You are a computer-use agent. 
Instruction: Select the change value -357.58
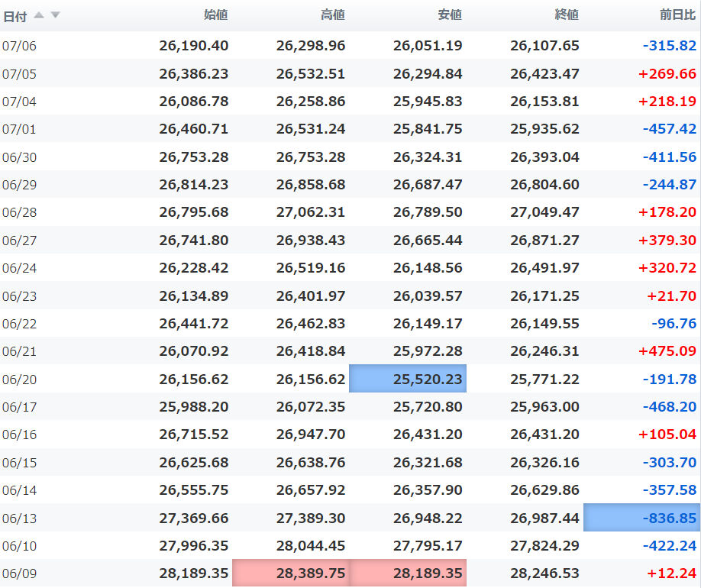coord(669,490)
